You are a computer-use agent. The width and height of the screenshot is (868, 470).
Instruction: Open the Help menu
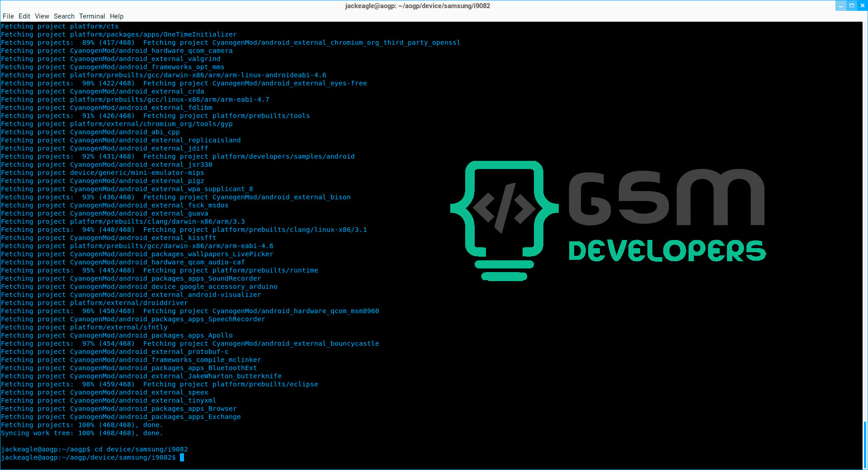[117, 16]
